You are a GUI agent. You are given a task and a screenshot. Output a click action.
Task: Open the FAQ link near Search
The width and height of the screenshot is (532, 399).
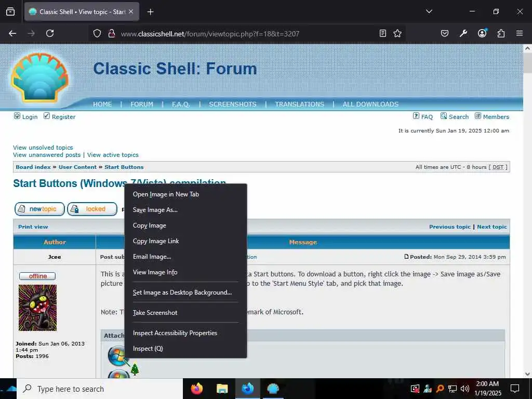click(x=427, y=117)
